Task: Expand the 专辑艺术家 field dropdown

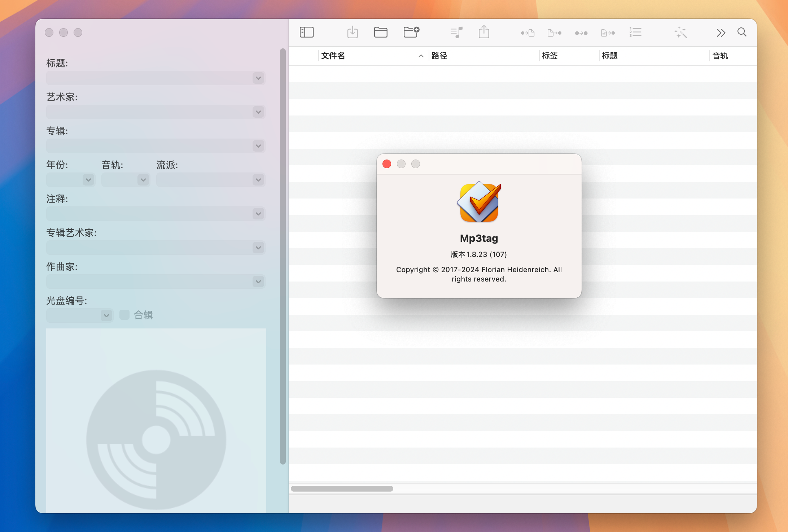Action: click(258, 248)
